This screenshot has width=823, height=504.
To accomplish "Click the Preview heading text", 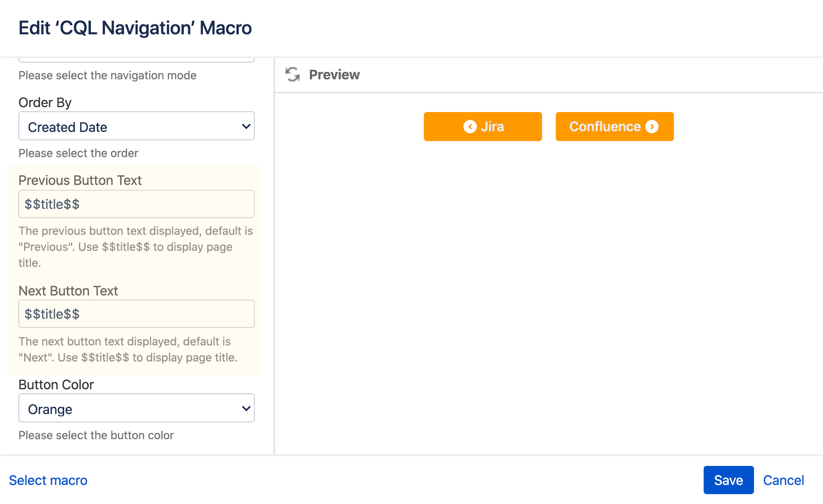I will [334, 74].
